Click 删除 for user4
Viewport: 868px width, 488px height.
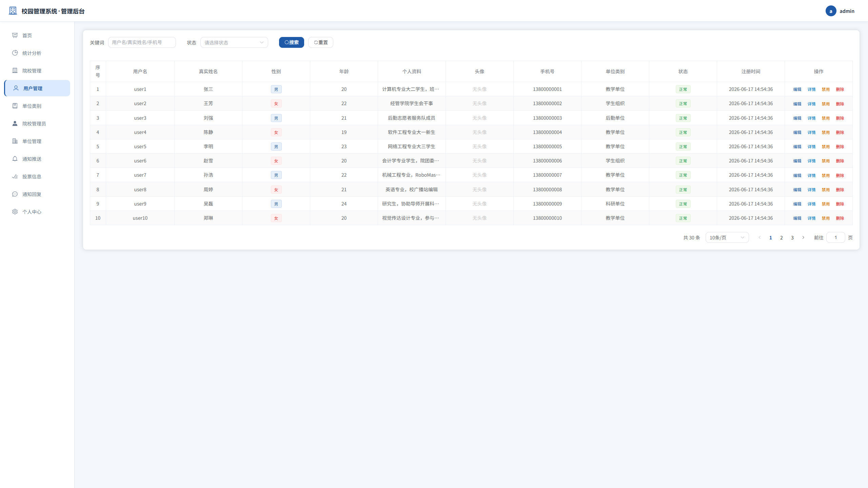[x=840, y=133]
